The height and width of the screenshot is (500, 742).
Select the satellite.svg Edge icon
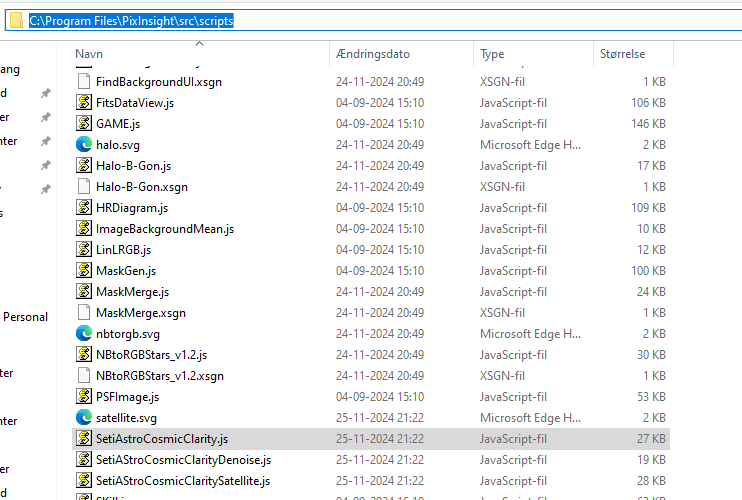point(84,417)
